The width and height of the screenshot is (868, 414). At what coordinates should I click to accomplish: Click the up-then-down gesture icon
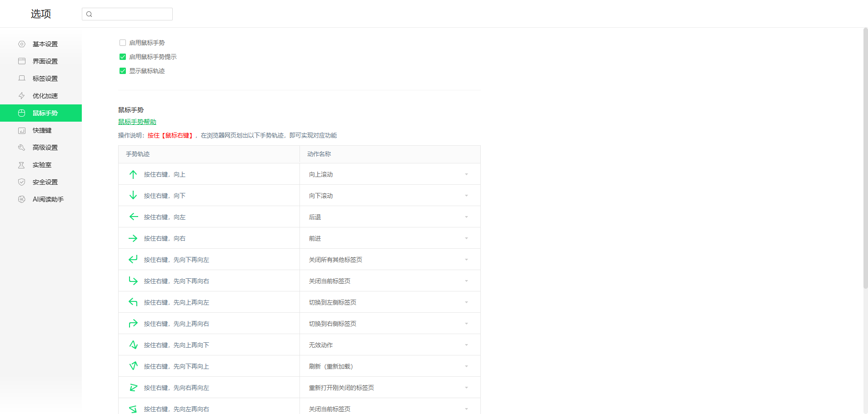[133, 345]
